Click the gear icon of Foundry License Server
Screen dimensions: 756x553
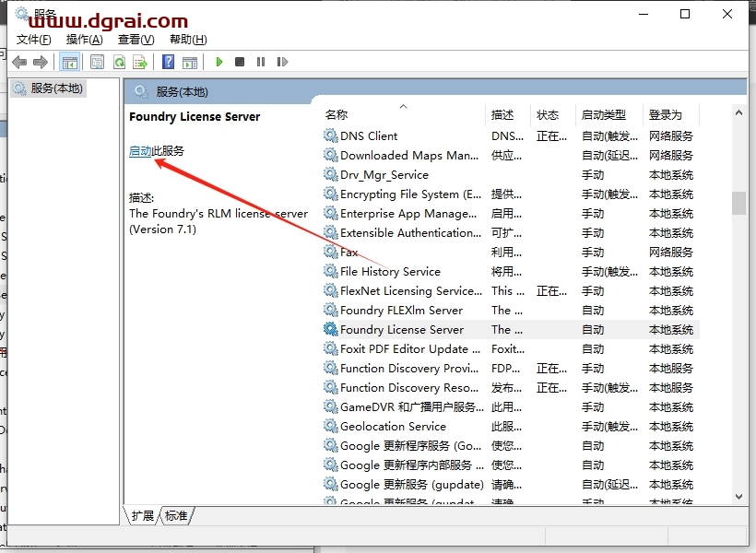(x=330, y=329)
